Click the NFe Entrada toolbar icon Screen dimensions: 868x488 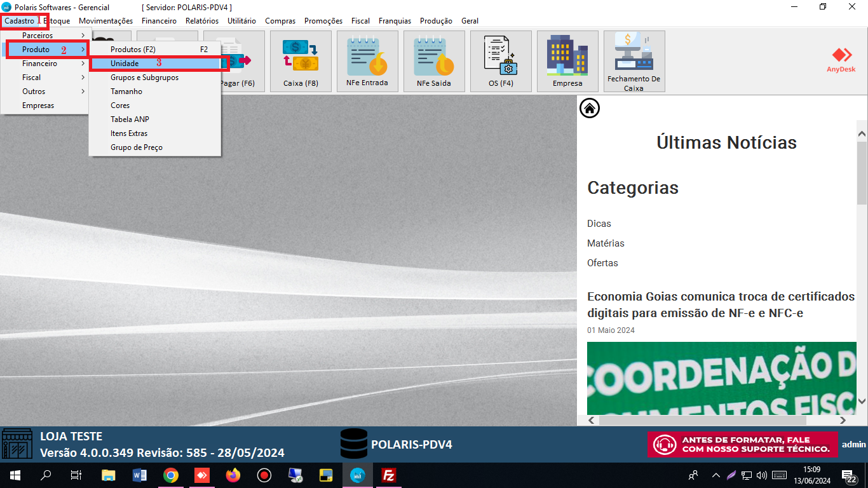pyautogui.click(x=367, y=60)
